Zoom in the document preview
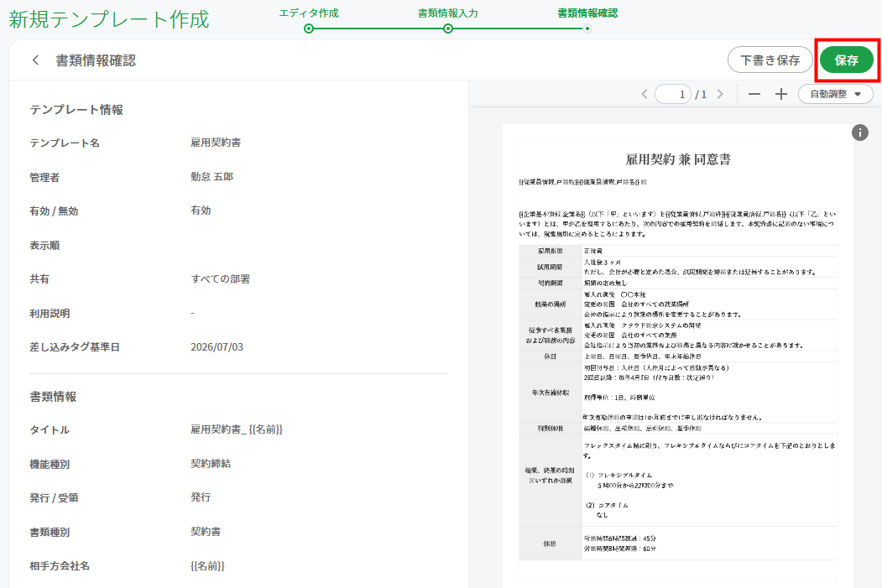Image resolution: width=882 pixels, height=588 pixels. (780, 95)
